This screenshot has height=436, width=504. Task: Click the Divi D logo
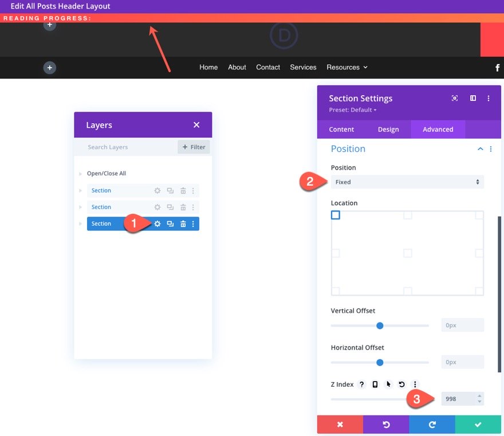(x=284, y=36)
